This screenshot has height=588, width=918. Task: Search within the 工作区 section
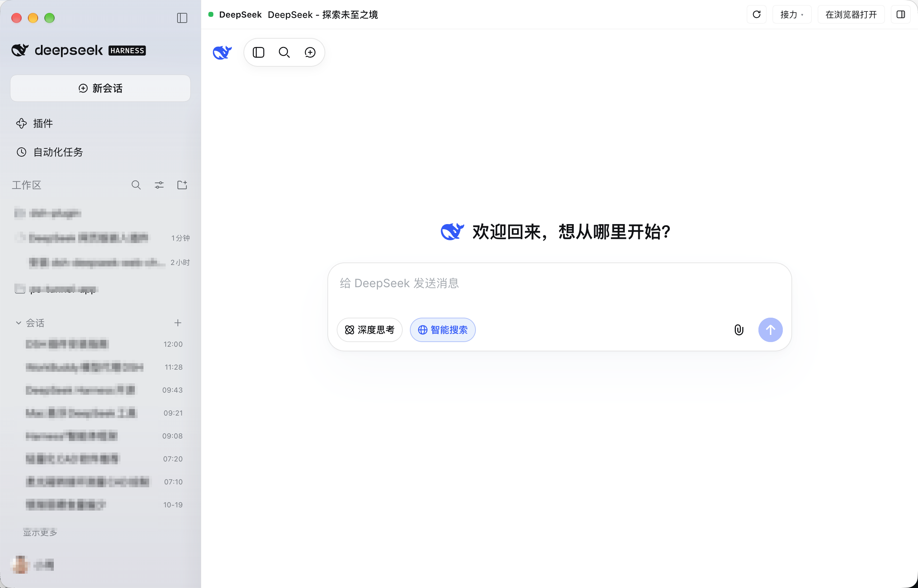click(x=136, y=185)
